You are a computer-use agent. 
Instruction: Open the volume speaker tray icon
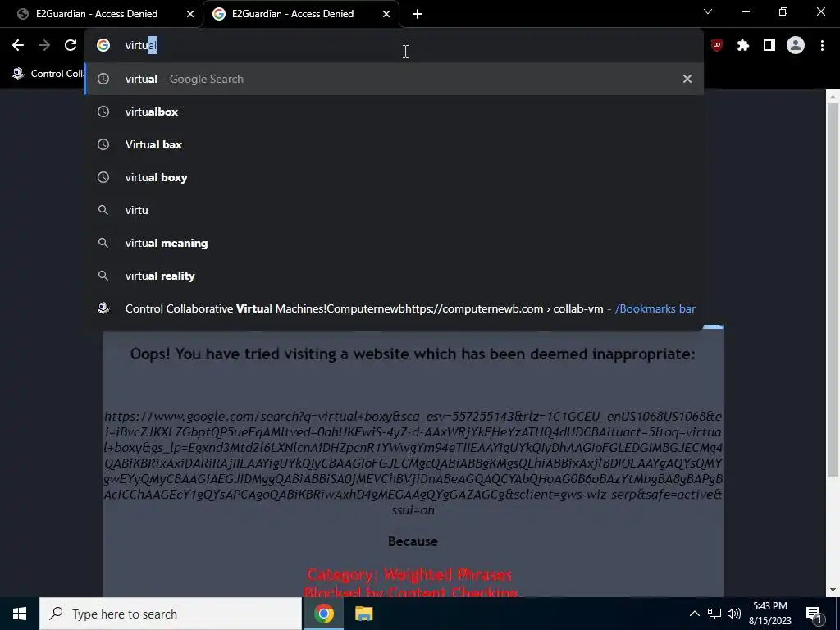tap(734, 614)
